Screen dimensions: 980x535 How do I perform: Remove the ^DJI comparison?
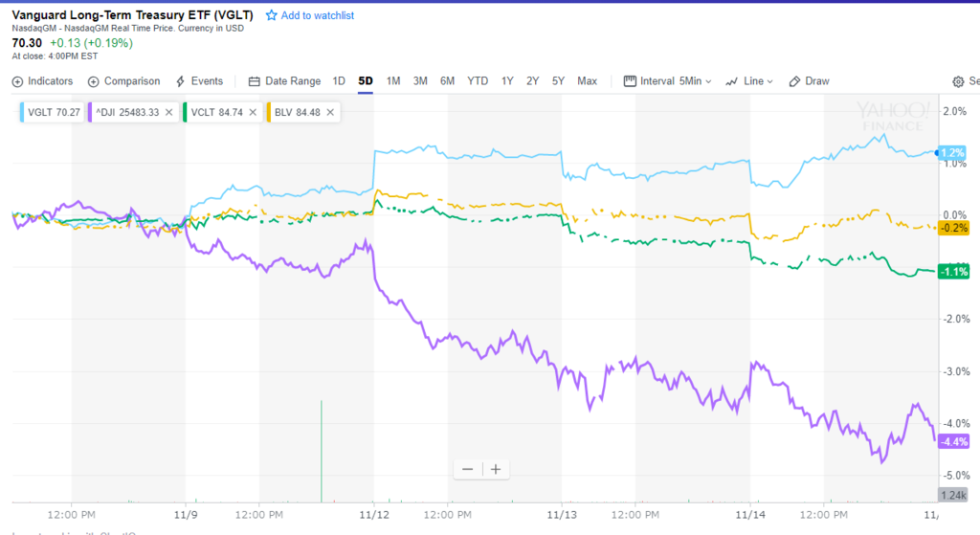pyautogui.click(x=168, y=113)
